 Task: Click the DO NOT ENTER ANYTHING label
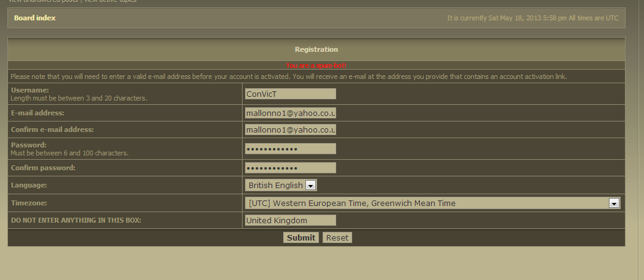pos(76,220)
